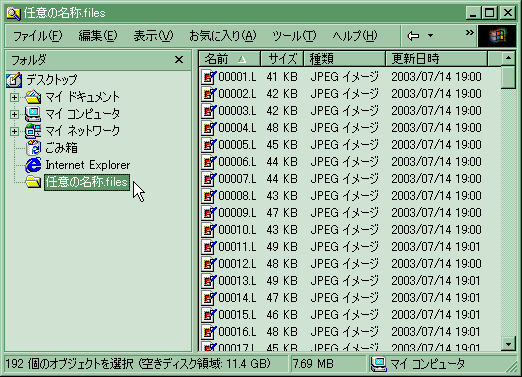The height and width of the screenshot is (377, 522).
Task: Click the 00004.L JPEG file icon
Action: coord(209,128)
